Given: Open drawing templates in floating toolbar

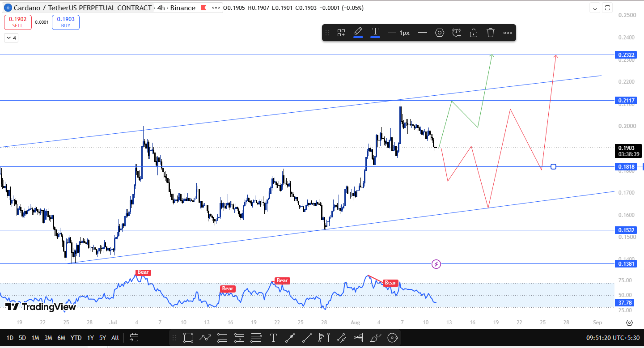Looking at the screenshot, I should point(341,33).
